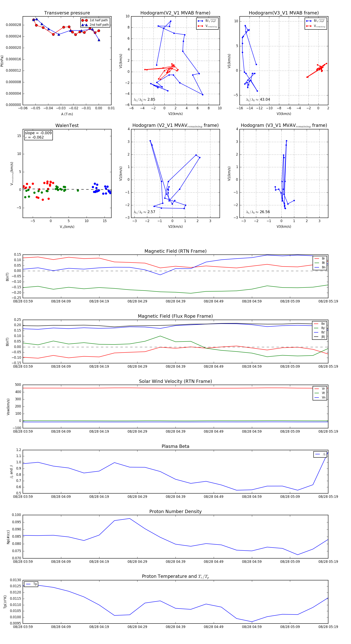This screenshot has height=644, width=351.
Task: Click the eigenvalue ratio annotation reading 2.57
Action: (144, 212)
